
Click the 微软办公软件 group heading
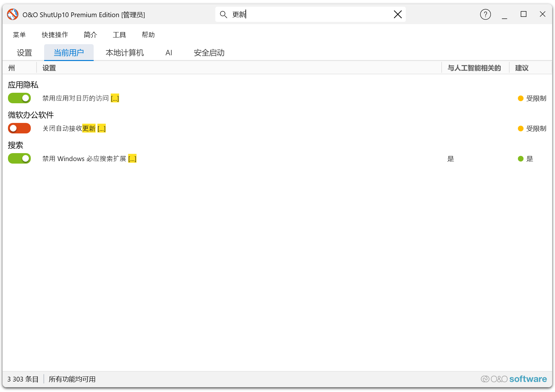(x=31, y=115)
